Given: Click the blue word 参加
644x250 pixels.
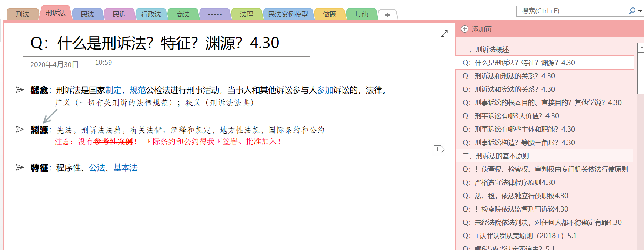Looking at the screenshot, I should click(325, 90).
